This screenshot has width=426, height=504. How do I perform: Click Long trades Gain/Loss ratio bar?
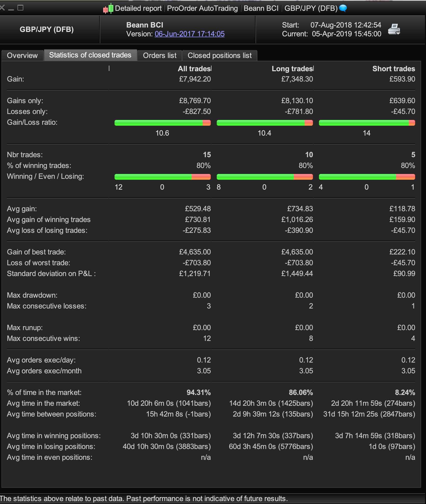coord(265,123)
